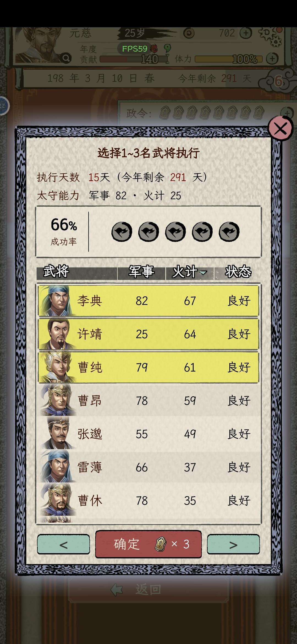This screenshot has height=644, width=297.
Task: Deselect general 曹纯 row
Action: click(148, 367)
